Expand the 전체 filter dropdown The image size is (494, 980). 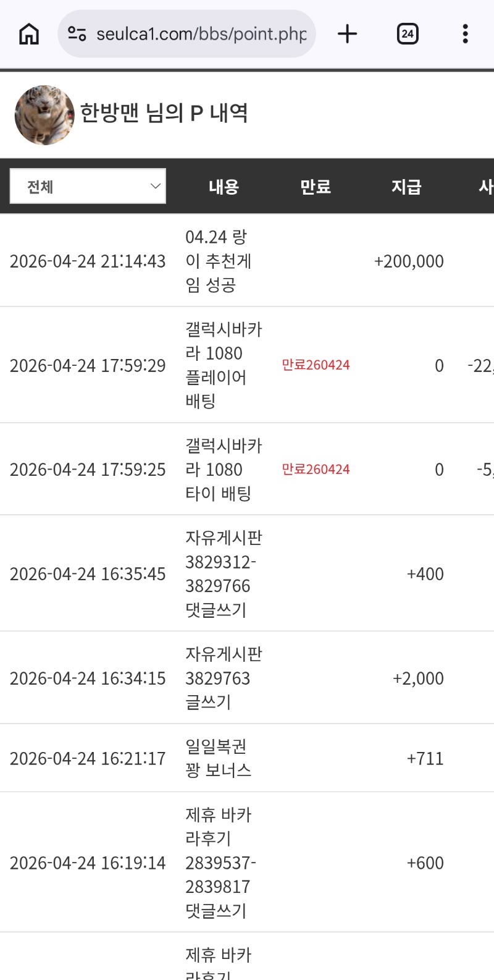click(x=88, y=186)
